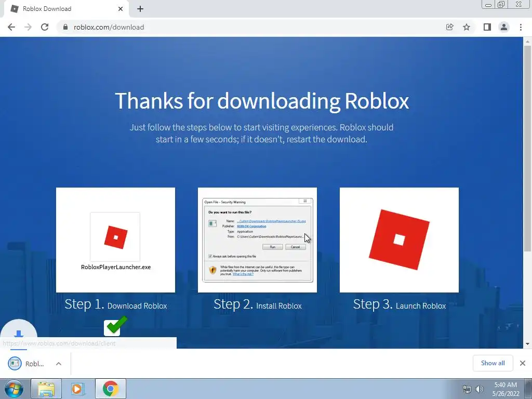Click Show all downloads button
This screenshot has height=399, width=532.
point(493,363)
